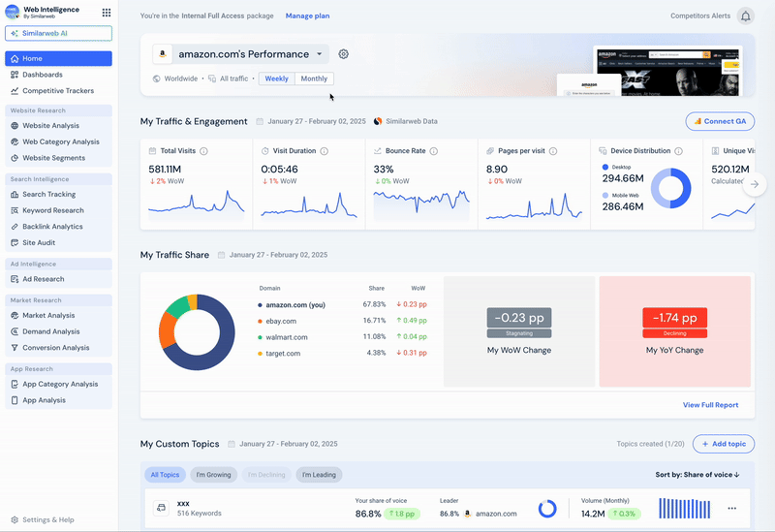
Task: Click the Manage plan link
Action: click(x=307, y=16)
